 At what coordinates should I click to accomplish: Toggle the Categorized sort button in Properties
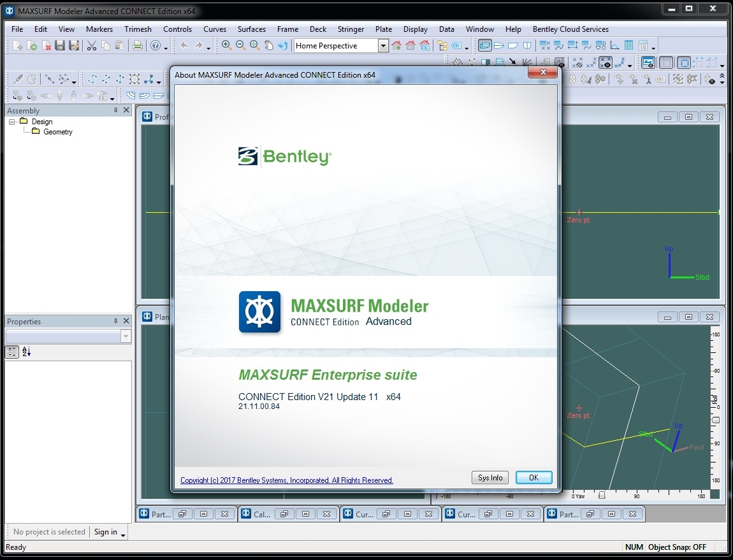pos(11,352)
